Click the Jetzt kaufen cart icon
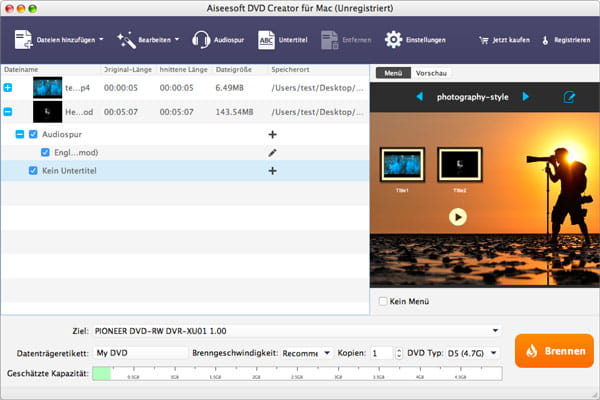This screenshot has height=400, width=600. coord(486,41)
